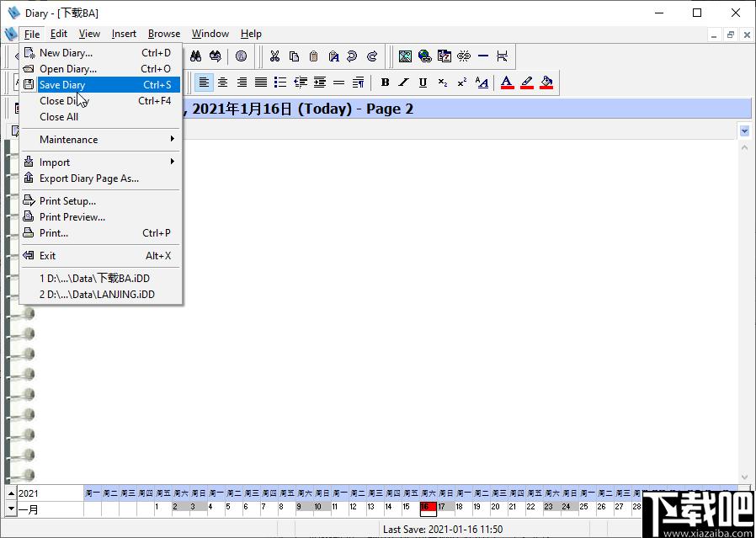Open the Insert menu

[124, 34]
